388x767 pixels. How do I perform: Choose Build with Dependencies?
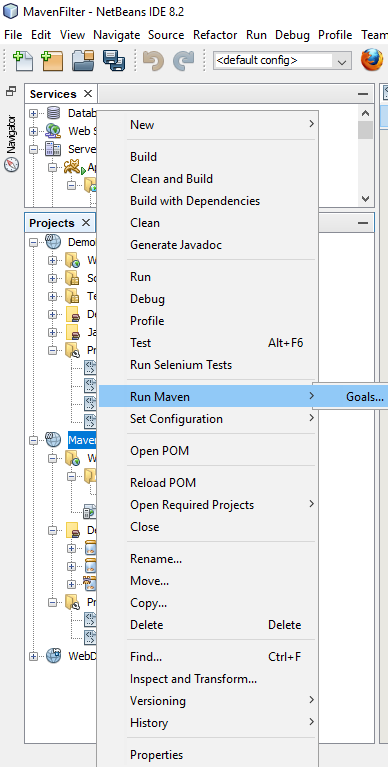pos(208,201)
